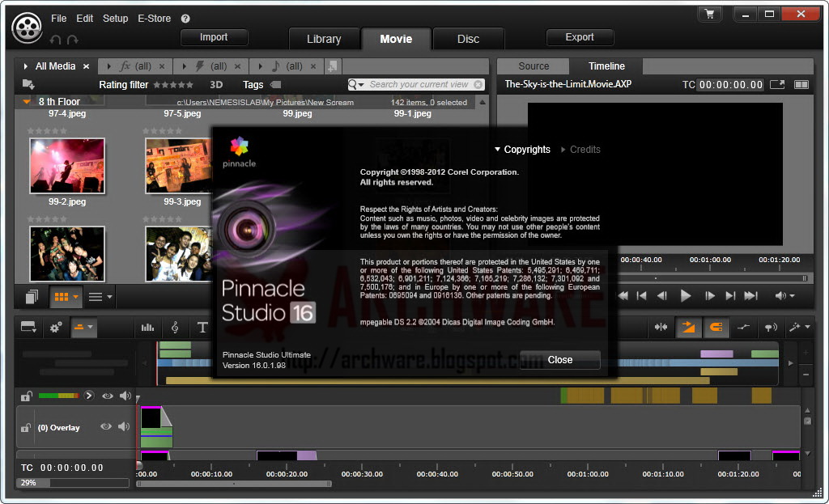829x504 pixels.
Task: Toggle master track lock icon
Action: [26, 396]
